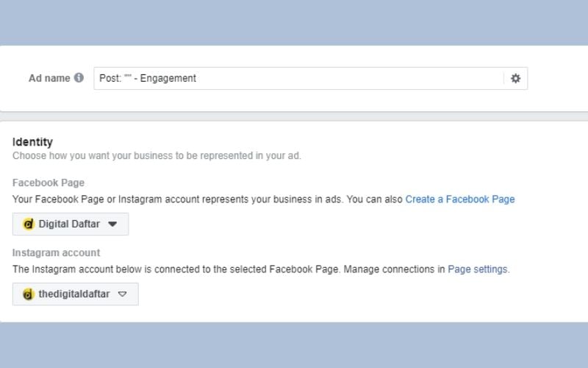Click the Ad name label

[x=49, y=78]
